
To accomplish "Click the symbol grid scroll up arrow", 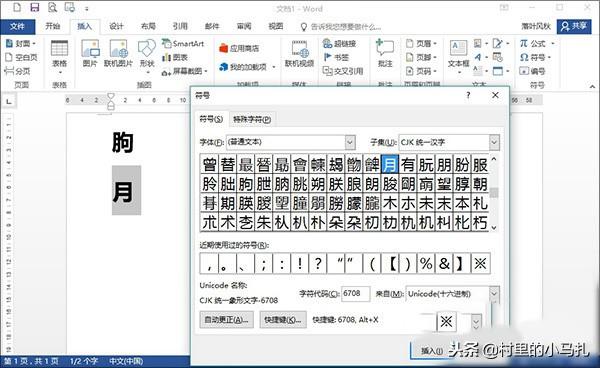I will click(494, 159).
